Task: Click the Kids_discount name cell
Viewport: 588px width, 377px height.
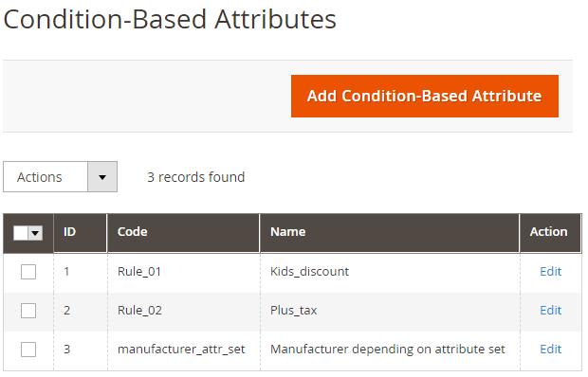Action: tap(309, 272)
